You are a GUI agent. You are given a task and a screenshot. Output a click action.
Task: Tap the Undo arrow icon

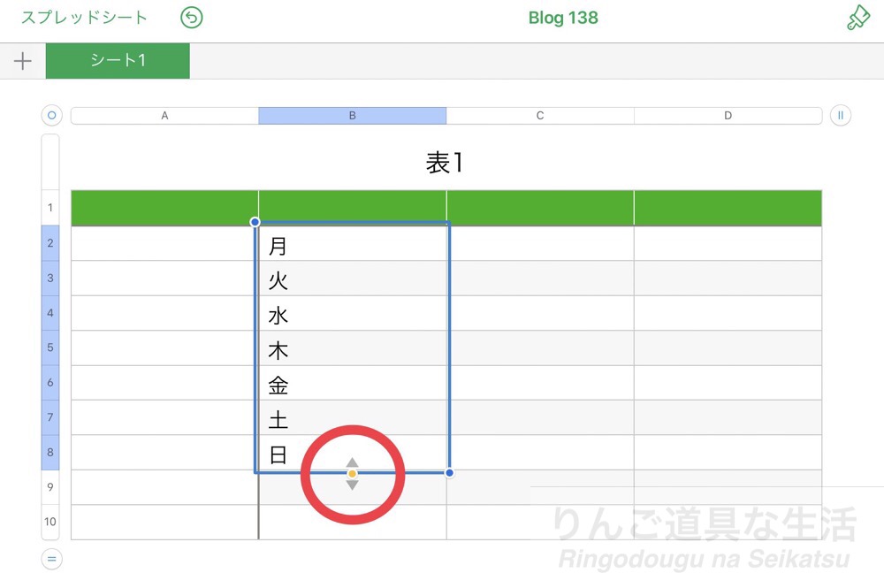coord(191,18)
